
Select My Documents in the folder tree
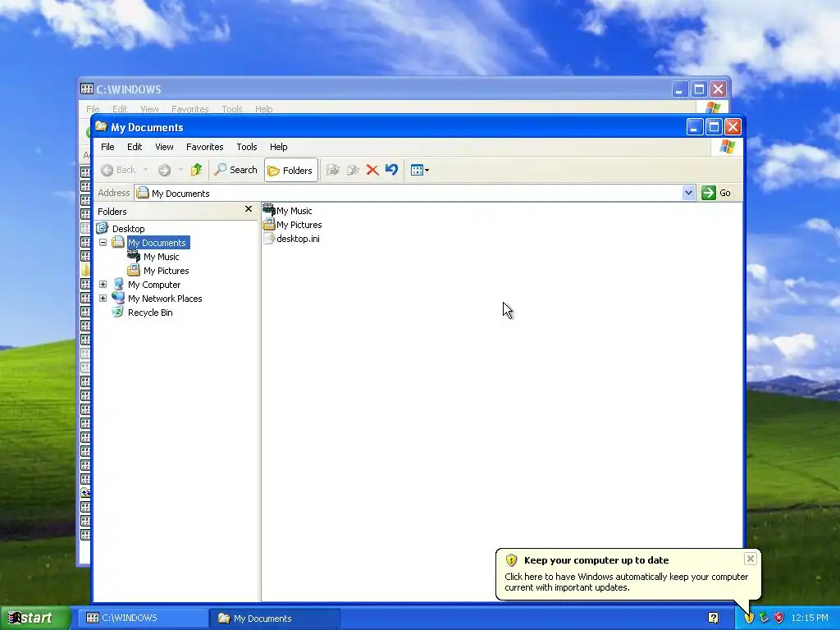(157, 243)
